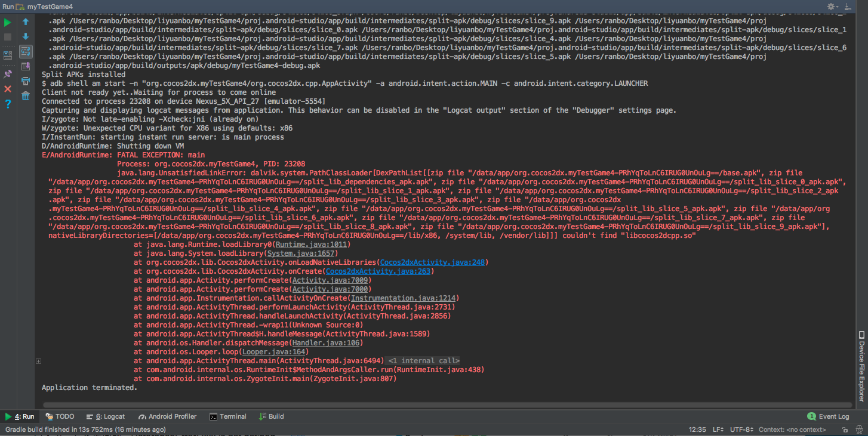The width and height of the screenshot is (868, 436).
Task: Click the gutter plus fold expander
Action: click(x=38, y=361)
